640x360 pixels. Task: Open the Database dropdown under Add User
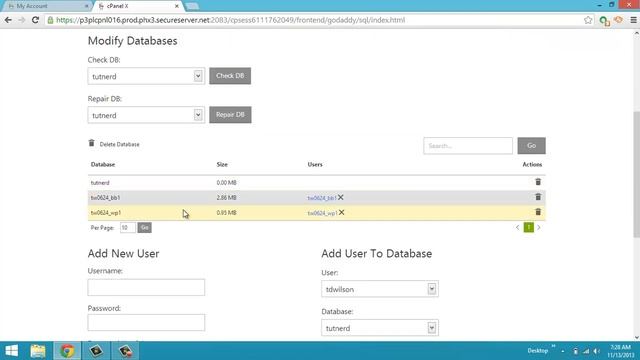[x=380, y=328]
